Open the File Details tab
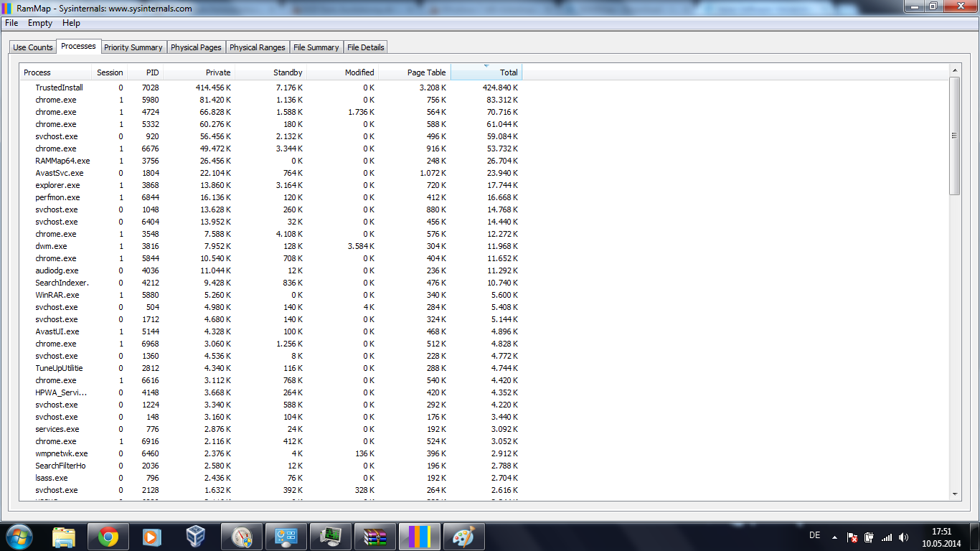Screen dimensions: 980x551 coord(366,47)
